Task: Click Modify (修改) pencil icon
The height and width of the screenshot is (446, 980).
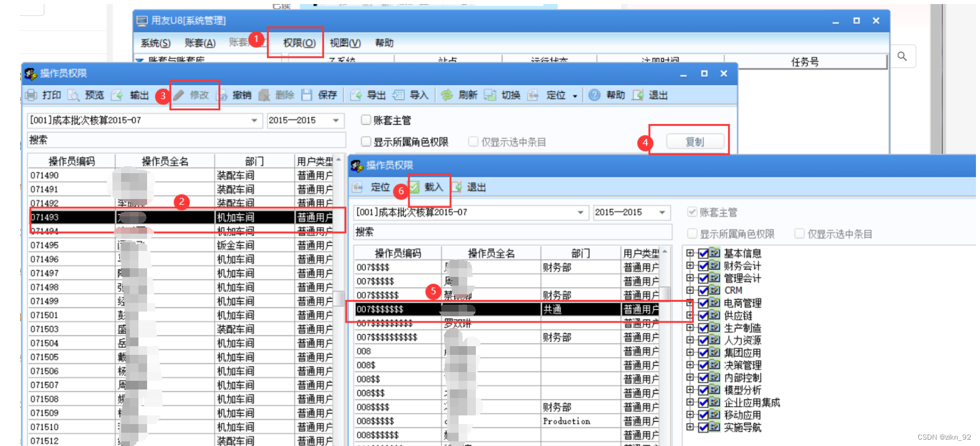Action: 179,95
